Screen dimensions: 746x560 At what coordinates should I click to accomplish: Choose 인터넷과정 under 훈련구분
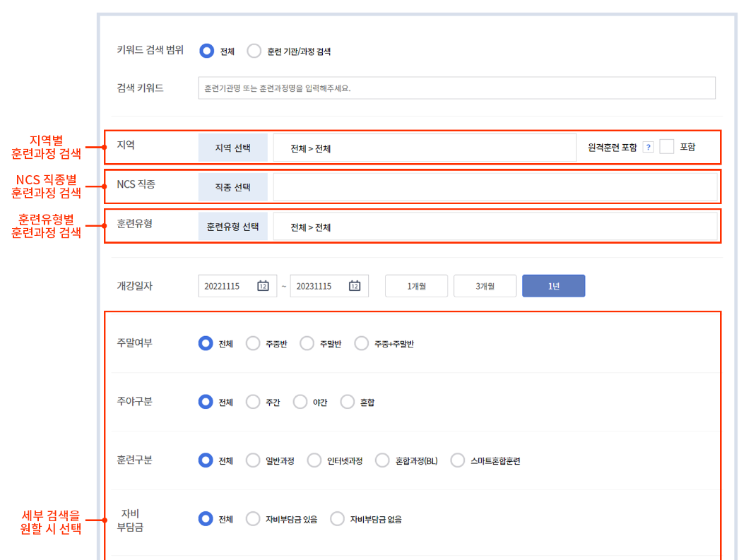(314, 460)
